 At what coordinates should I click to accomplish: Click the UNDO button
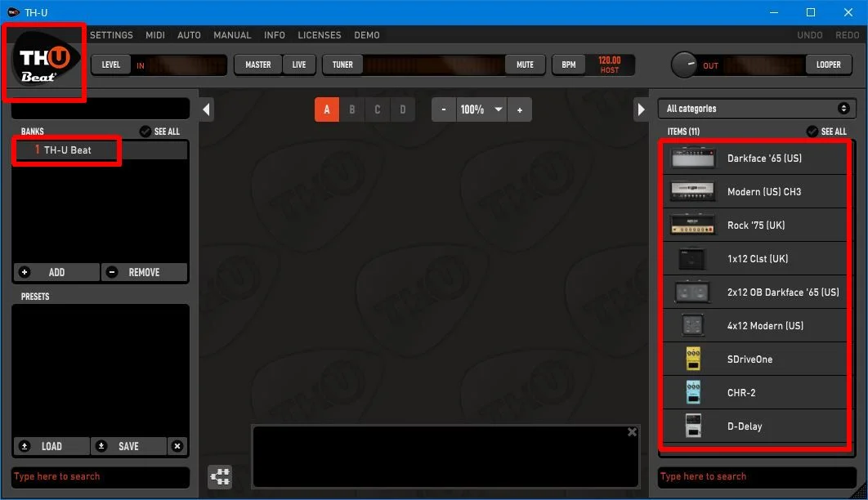pos(809,35)
